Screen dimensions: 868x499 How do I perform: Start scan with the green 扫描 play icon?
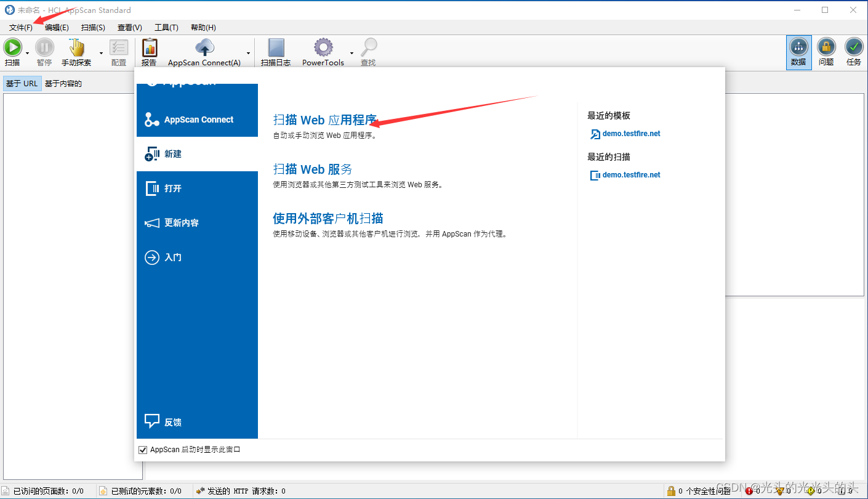click(x=13, y=47)
